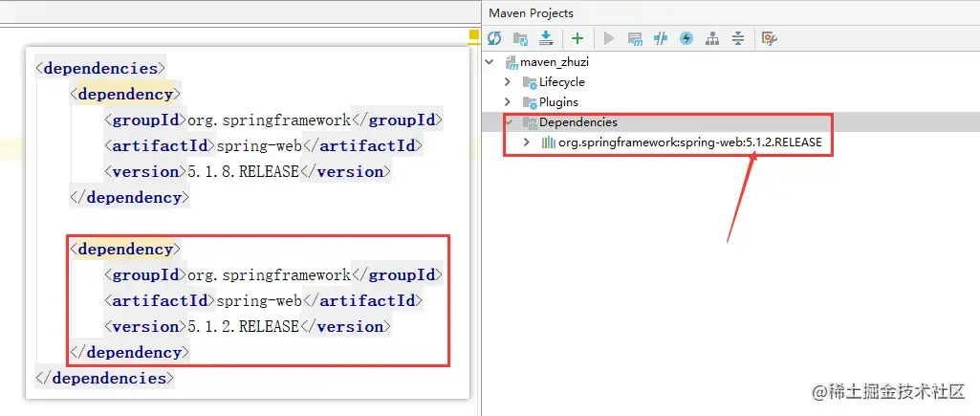Viewport: 980px width, 416px height.
Task: Run Maven Build with the play icon
Action: [x=609, y=39]
